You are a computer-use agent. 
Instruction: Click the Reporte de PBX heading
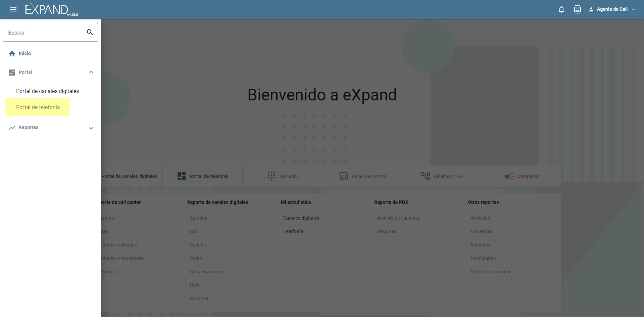pos(391,202)
